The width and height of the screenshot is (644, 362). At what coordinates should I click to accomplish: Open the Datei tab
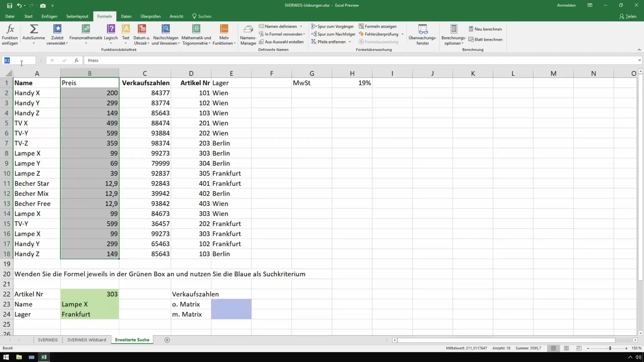click(10, 16)
